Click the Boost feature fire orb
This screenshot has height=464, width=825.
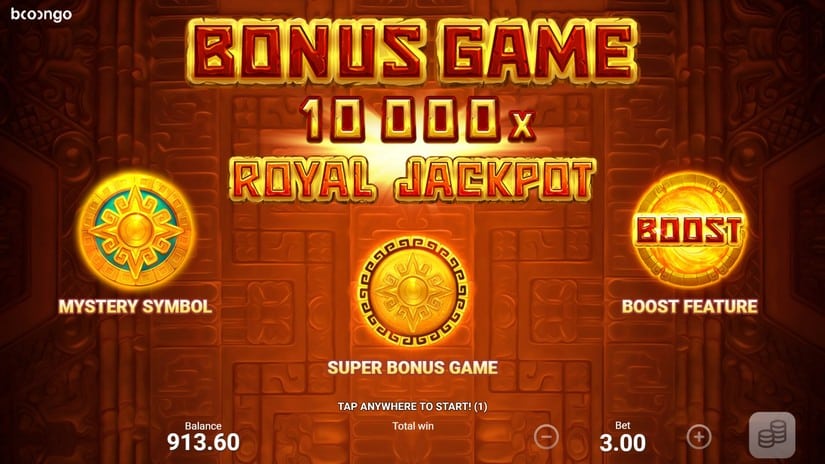tap(689, 230)
